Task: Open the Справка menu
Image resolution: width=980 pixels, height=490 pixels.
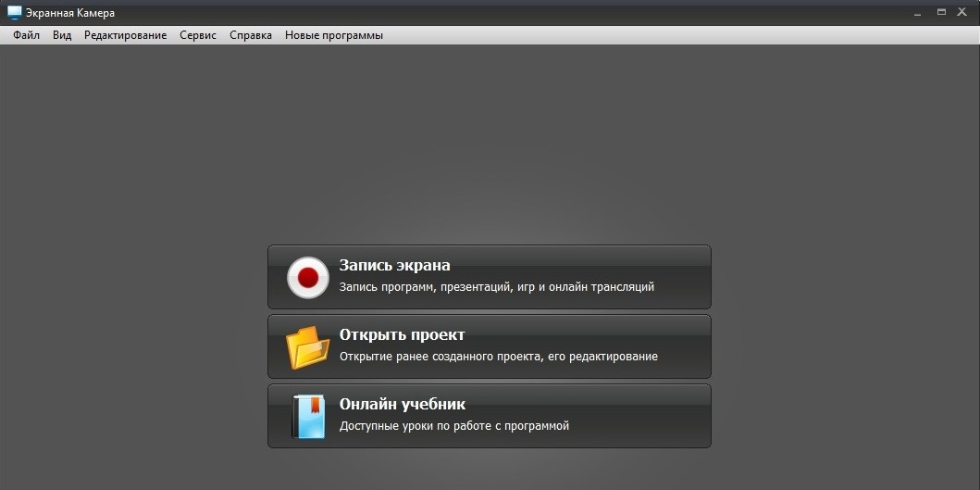Action: point(251,35)
